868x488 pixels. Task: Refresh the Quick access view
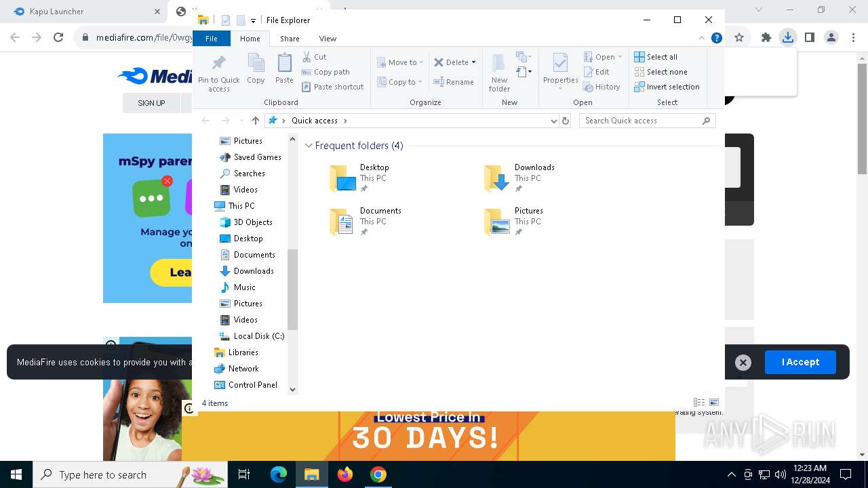(566, 121)
